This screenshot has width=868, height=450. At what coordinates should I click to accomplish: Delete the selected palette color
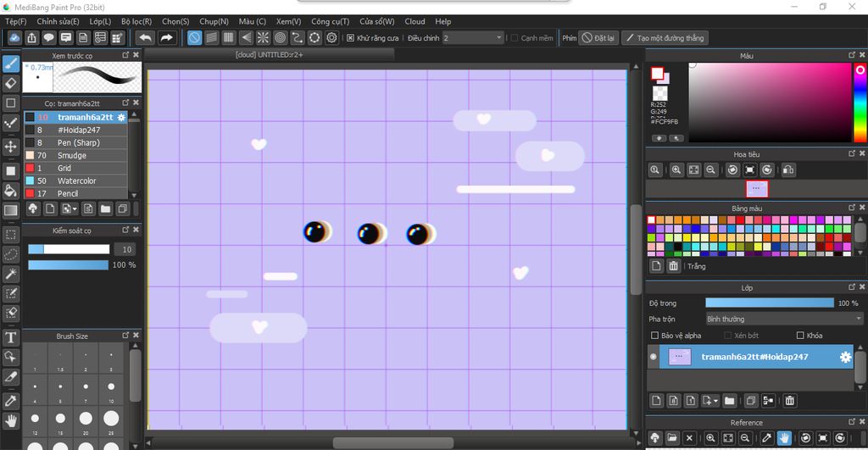tap(673, 266)
